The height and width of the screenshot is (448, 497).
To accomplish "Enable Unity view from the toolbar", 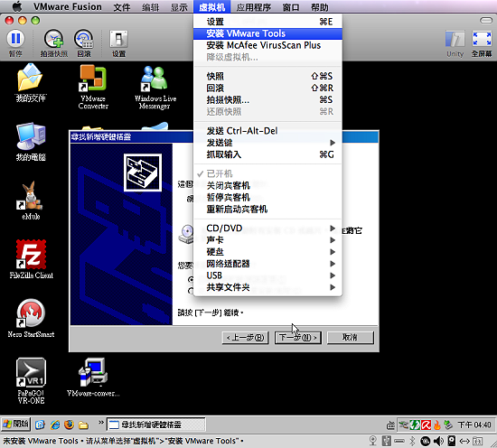I will 455,39.
